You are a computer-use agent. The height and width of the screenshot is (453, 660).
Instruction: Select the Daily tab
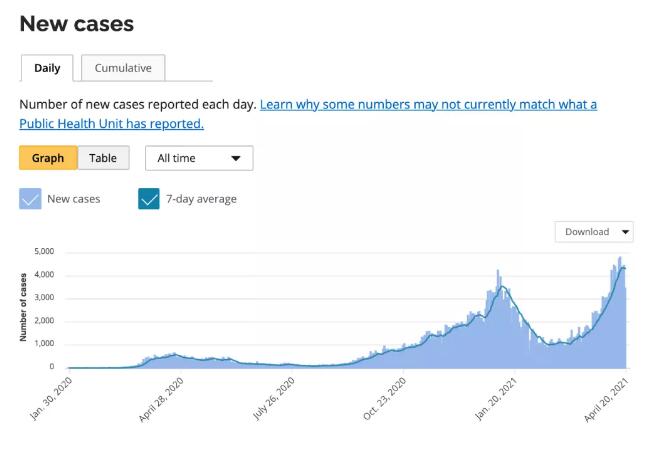(x=47, y=68)
